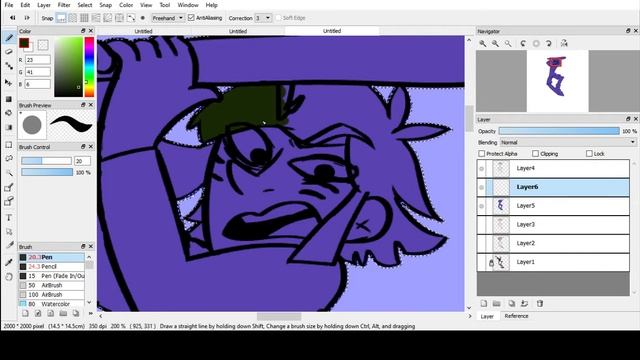Viewport: 640px width, 360px height.
Task: Select the Lasso selection tool
Action: point(9,158)
